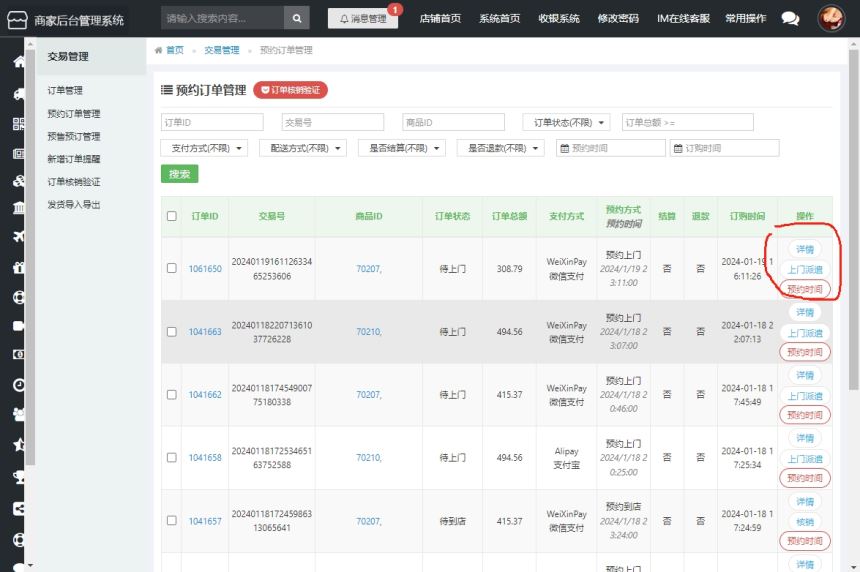
Task: Click 预约时间 button for order 1041662
Action: 805,415
